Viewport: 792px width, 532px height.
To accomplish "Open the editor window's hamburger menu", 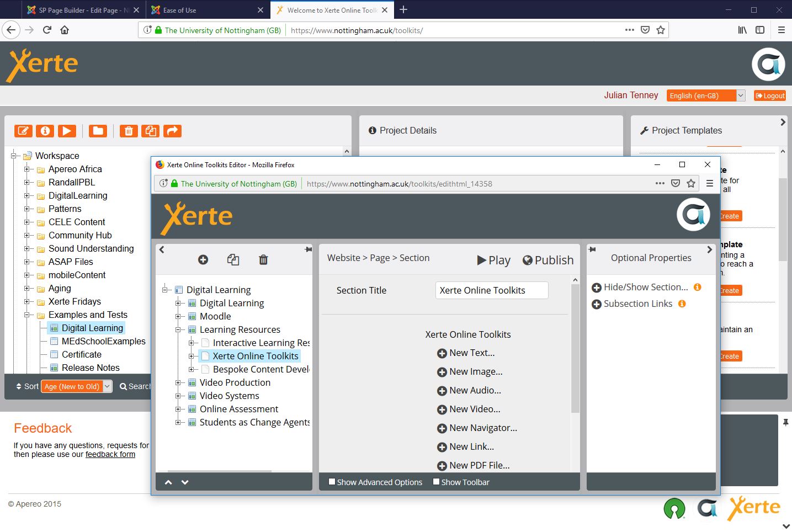I will 710,183.
